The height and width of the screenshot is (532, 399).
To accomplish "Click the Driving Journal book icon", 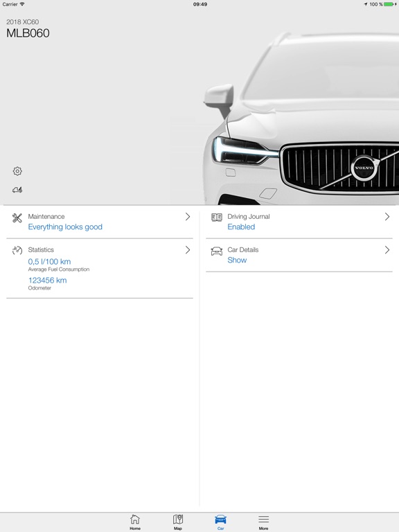I will (x=216, y=217).
